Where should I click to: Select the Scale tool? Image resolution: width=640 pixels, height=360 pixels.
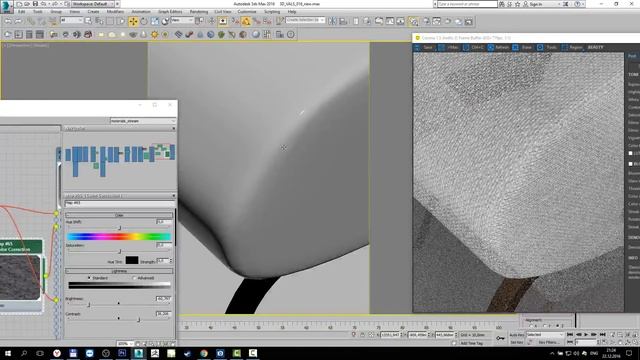click(154, 21)
